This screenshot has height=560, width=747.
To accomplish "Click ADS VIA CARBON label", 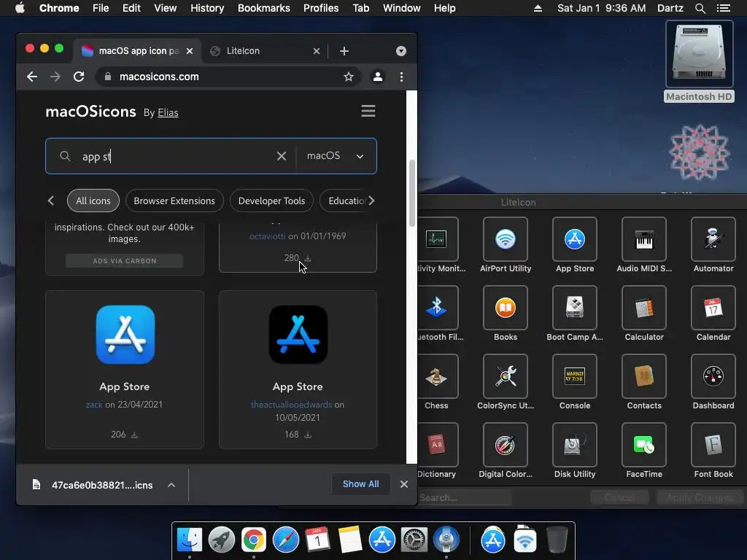I will [124, 261].
